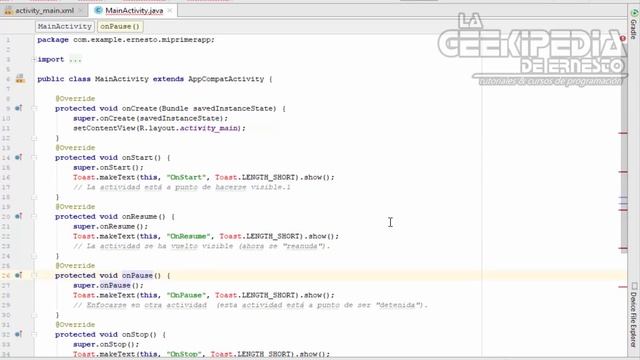Click super.onCreate(savedInstanceState) line
Screen dimensions: 640x360
pyautogui.click(x=150, y=118)
